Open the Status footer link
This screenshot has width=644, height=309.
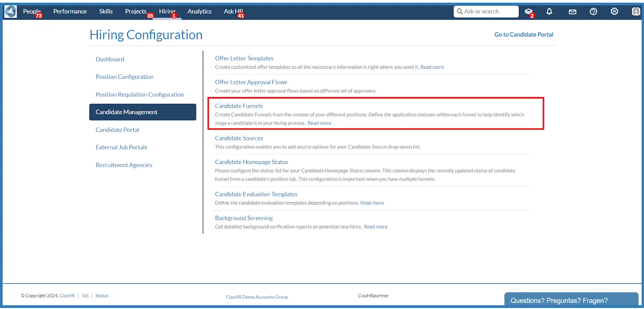[102, 296]
